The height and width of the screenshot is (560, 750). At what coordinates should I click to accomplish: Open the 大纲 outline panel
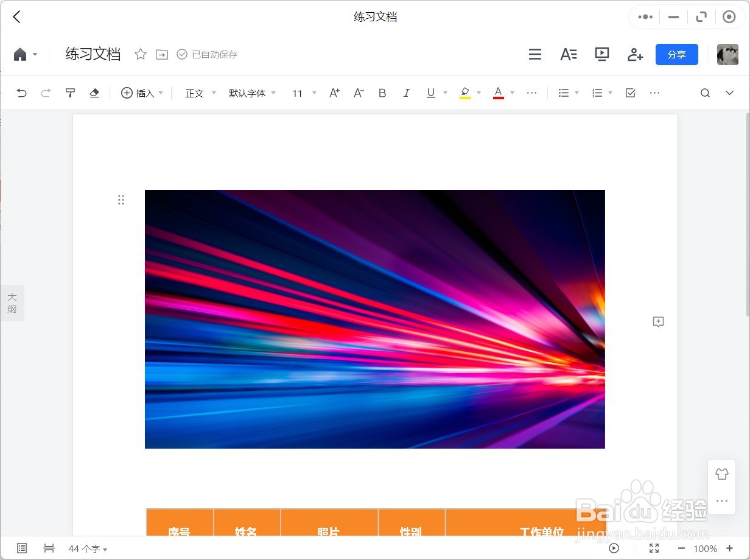tap(12, 303)
